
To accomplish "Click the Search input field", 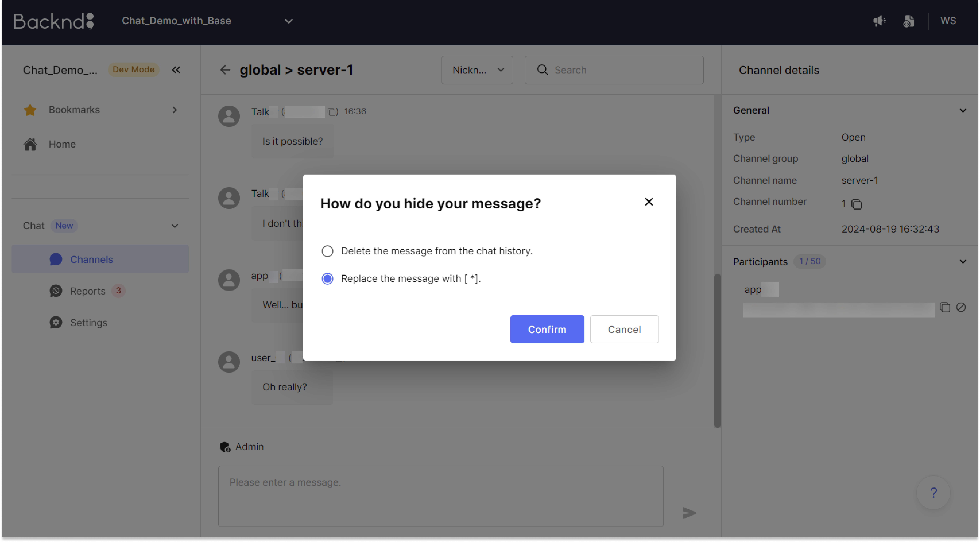I will (614, 70).
